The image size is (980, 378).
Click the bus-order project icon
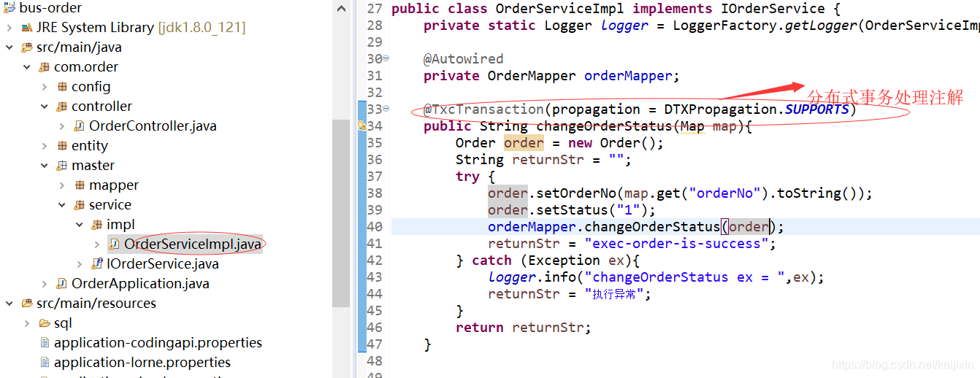click(9, 8)
